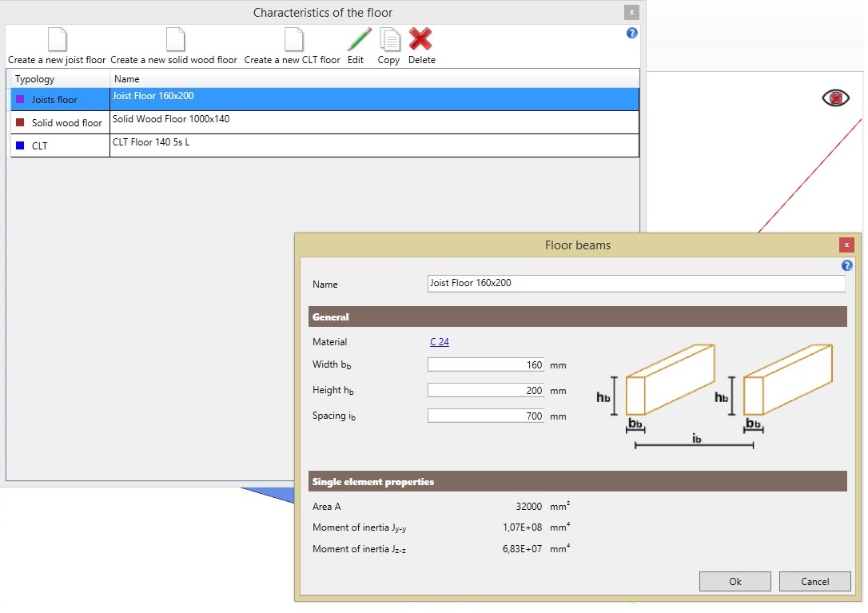The image size is (868, 613).
Task: Click the Copy floor icon
Action: click(390, 39)
